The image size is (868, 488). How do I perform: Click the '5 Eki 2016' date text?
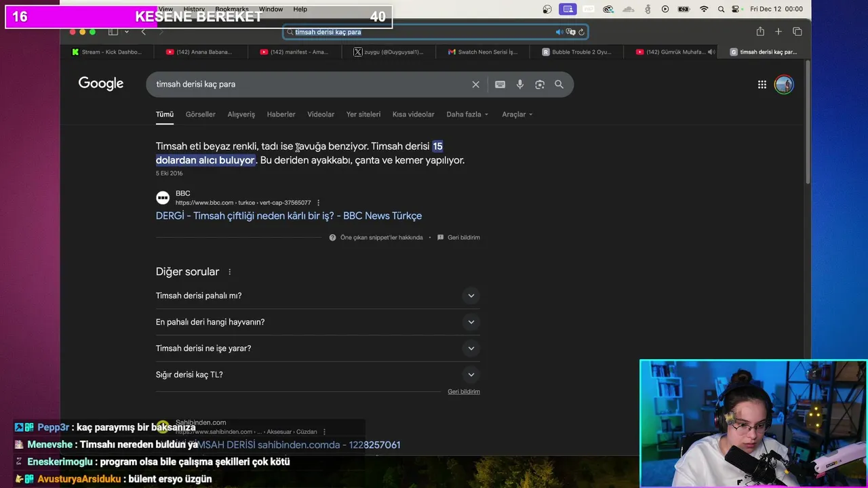(170, 174)
